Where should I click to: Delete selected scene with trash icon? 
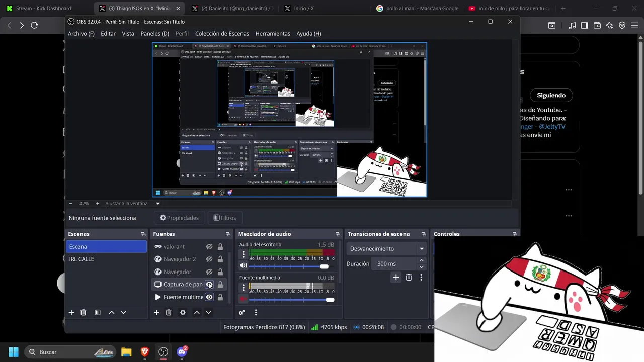coord(84,312)
